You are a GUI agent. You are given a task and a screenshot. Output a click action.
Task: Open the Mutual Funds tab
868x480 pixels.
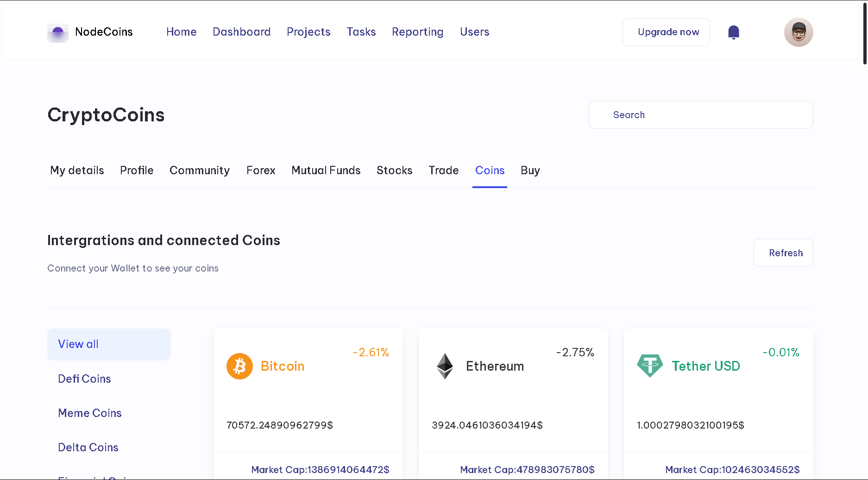coord(326,171)
